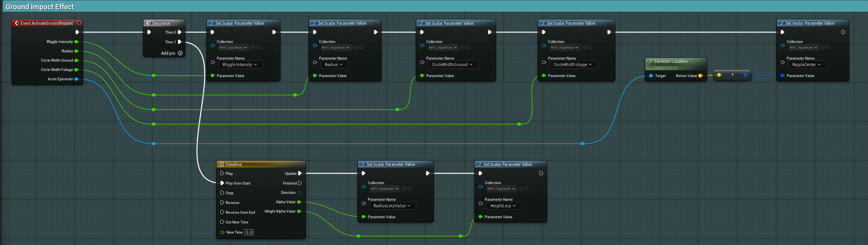Click the Add pin plus icon on Sequence
This screenshot has width=868, height=245.
tap(180, 53)
